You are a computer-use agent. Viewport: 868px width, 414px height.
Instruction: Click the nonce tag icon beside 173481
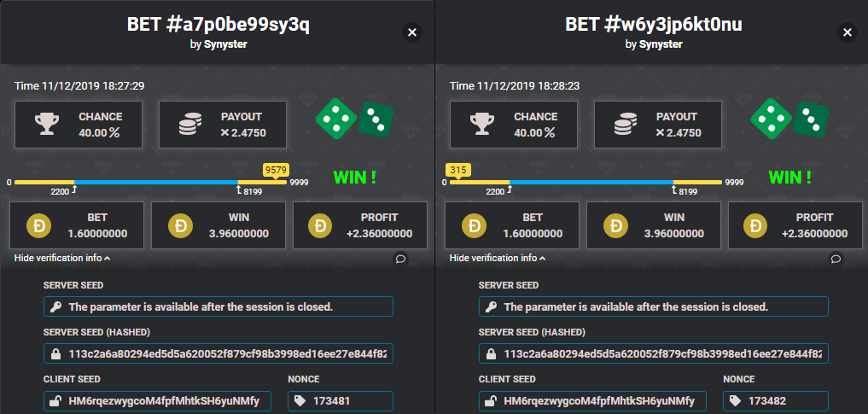click(x=300, y=400)
